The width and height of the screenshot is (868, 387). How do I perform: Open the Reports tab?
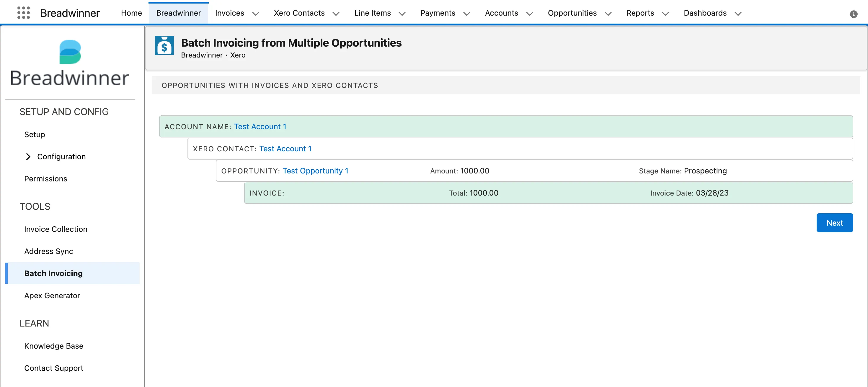pyautogui.click(x=640, y=13)
